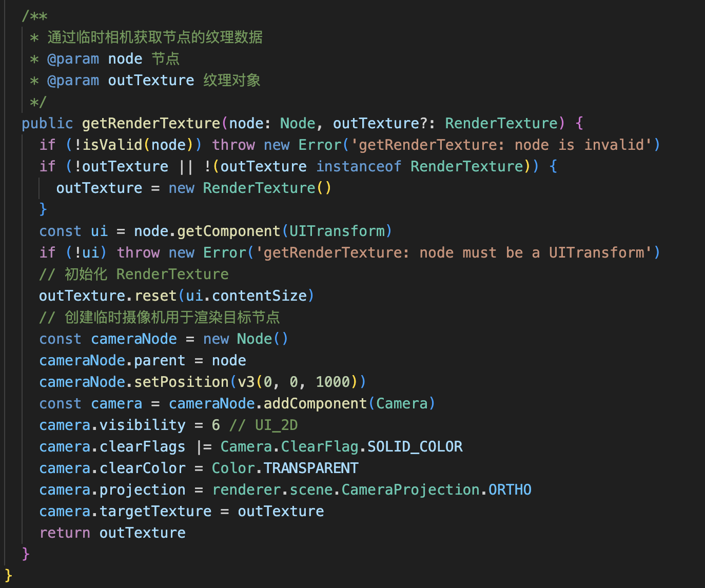The width and height of the screenshot is (705, 588).
Task: Click the isValid function call
Action: [112, 145]
